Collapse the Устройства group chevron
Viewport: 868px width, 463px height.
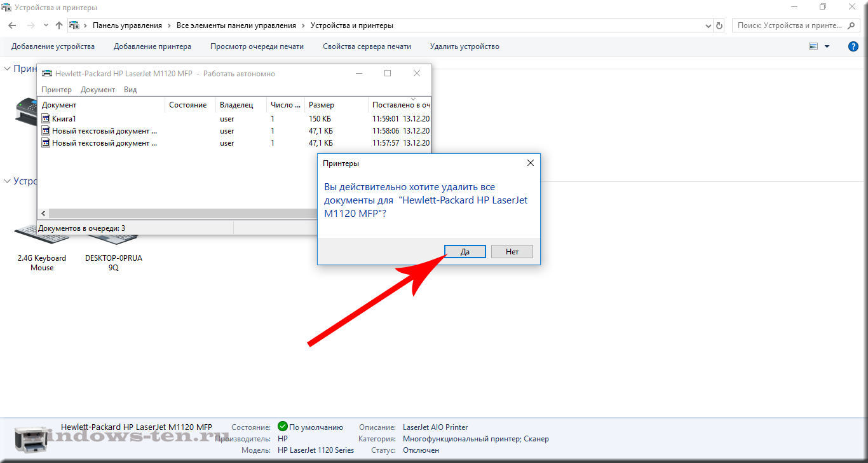click(7, 181)
